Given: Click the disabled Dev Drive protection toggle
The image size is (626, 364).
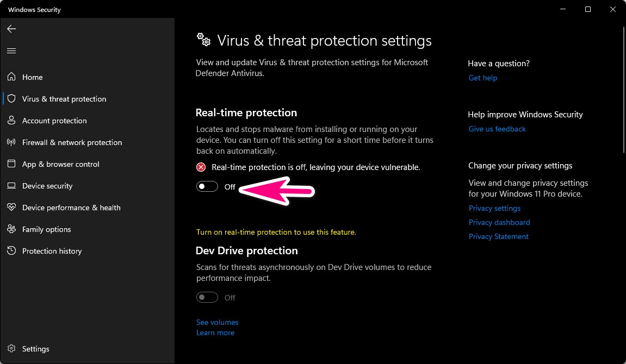Looking at the screenshot, I should (207, 298).
